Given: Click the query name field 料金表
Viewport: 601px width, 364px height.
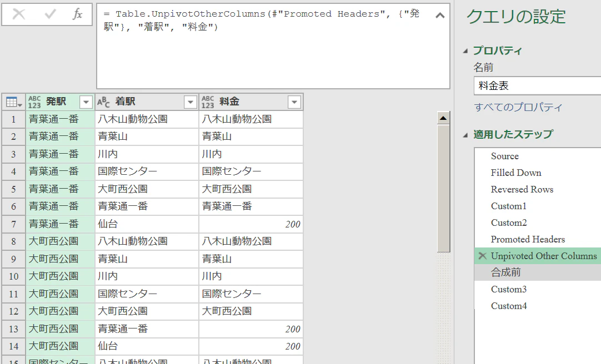Looking at the screenshot, I should [537, 86].
